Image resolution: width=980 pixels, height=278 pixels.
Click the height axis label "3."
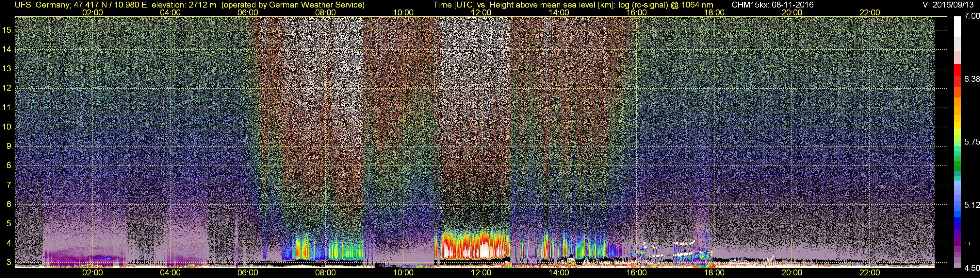pyautogui.click(x=9, y=263)
